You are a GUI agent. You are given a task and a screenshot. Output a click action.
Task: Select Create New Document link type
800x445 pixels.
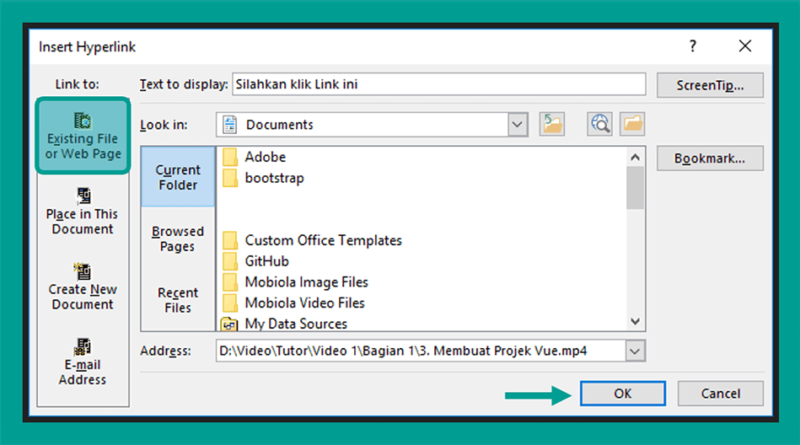tap(82, 287)
